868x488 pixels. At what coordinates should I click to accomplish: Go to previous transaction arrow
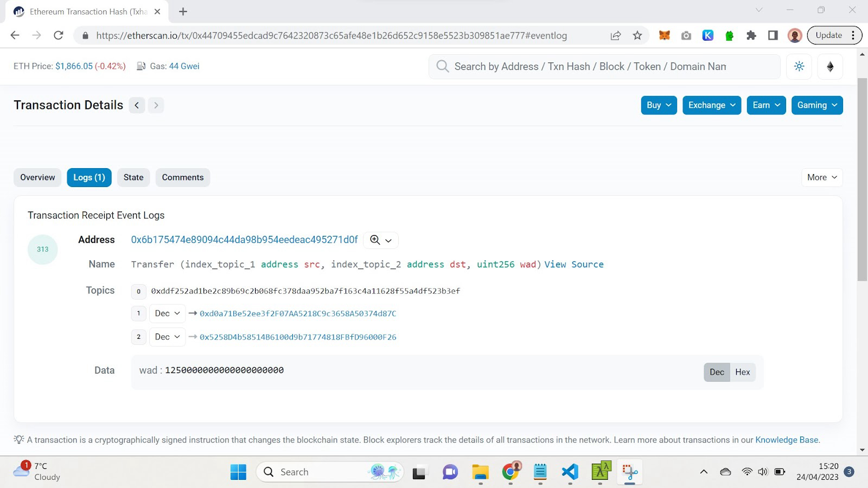pyautogui.click(x=137, y=105)
